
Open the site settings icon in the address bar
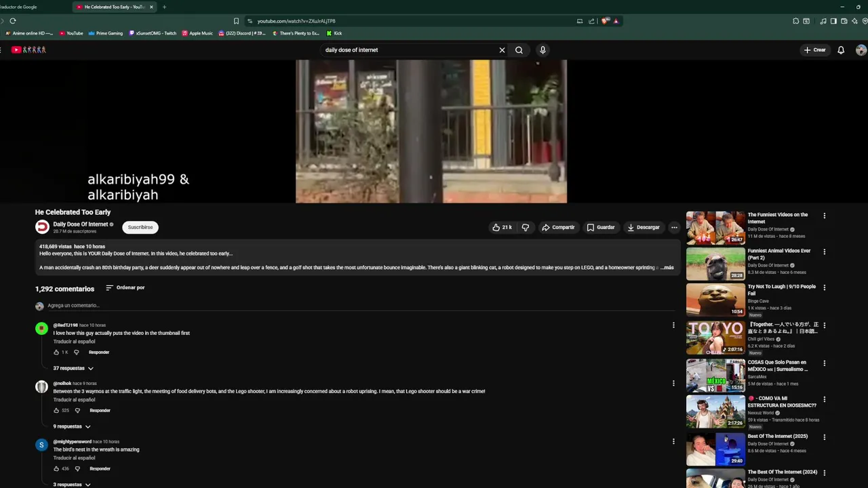point(250,21)
